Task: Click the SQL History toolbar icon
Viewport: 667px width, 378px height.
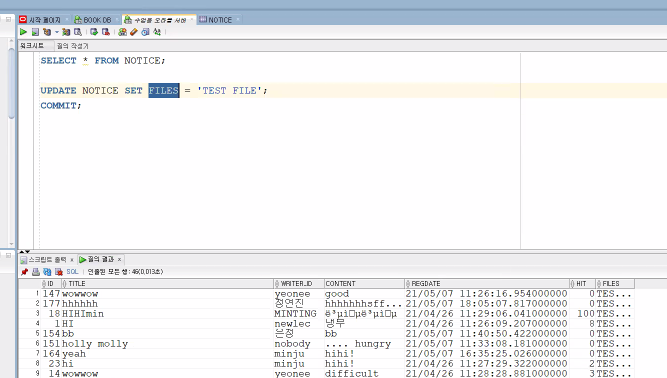Action: pos(145,32)
